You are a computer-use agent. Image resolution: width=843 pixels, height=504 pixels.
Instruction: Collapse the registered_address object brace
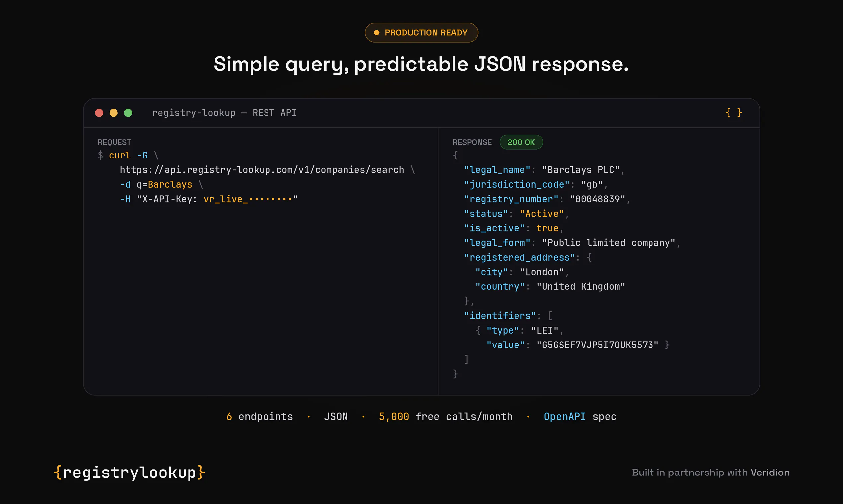click(x=589, y=257)
